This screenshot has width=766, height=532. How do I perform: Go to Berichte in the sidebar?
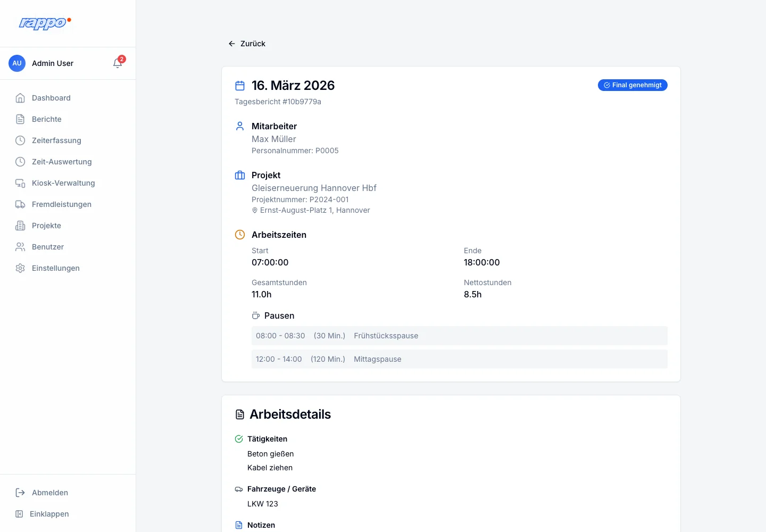point(68,119)
